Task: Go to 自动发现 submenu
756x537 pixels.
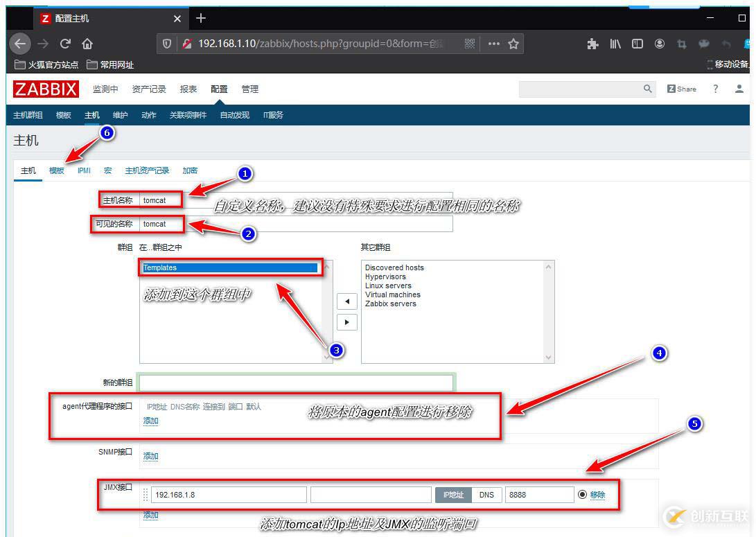Action: click(x=235, y=115)
